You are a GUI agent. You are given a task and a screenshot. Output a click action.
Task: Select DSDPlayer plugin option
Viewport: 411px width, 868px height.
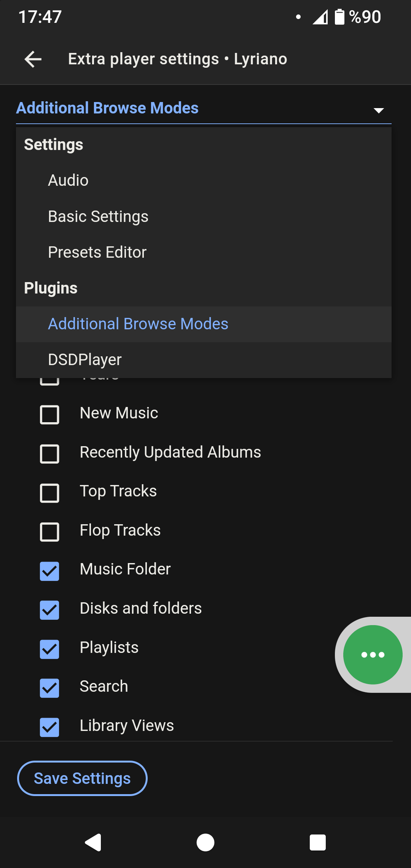204,360
